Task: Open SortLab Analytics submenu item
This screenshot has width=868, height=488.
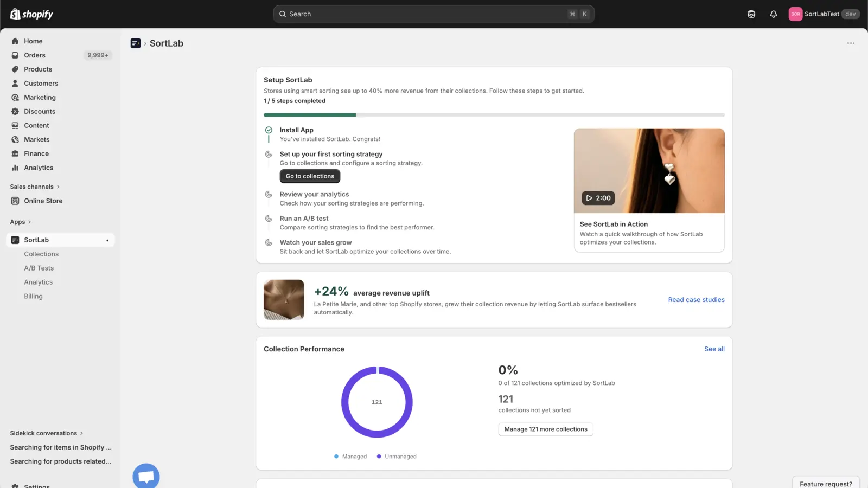Action: coord(39,282)
